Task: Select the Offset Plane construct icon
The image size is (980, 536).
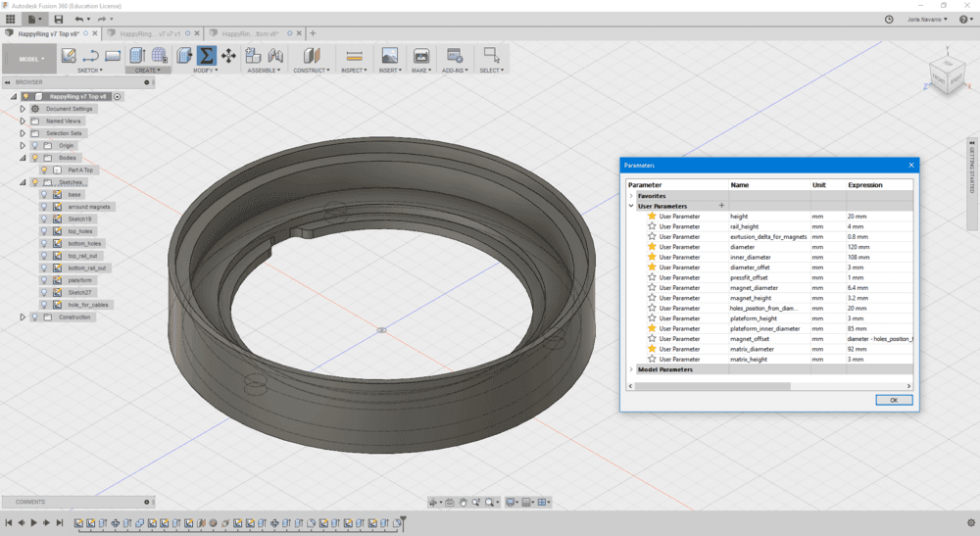Action: (312, 56)
